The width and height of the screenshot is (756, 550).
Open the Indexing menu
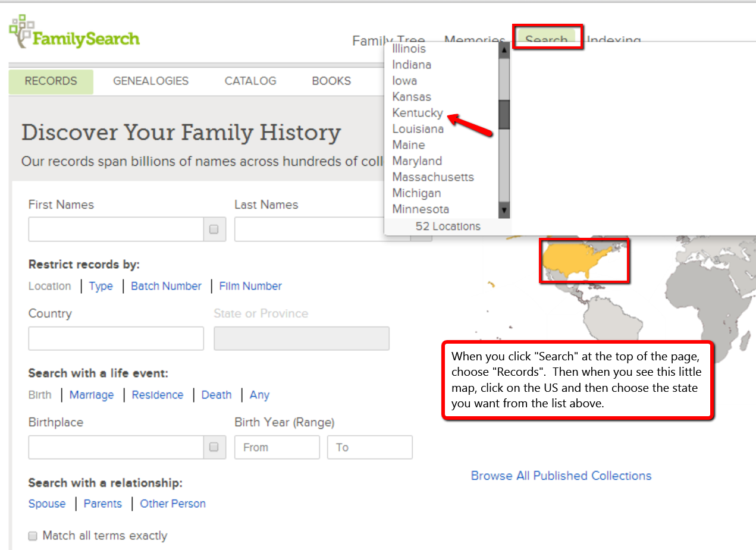(x=614, y=40)
